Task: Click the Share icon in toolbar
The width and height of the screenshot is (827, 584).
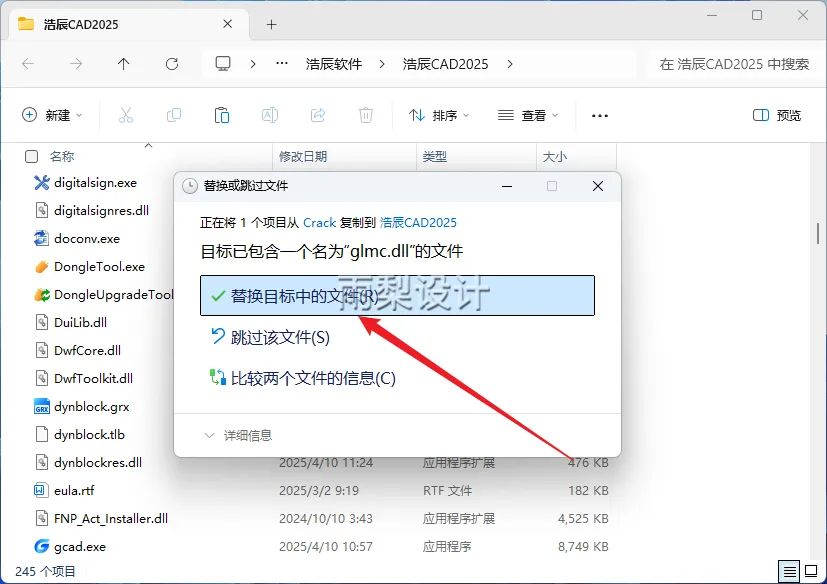Action: pos(318,115)
